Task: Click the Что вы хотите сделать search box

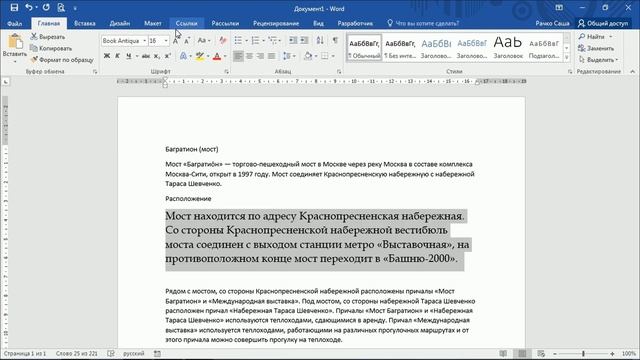Action: [x=424, y=23]
